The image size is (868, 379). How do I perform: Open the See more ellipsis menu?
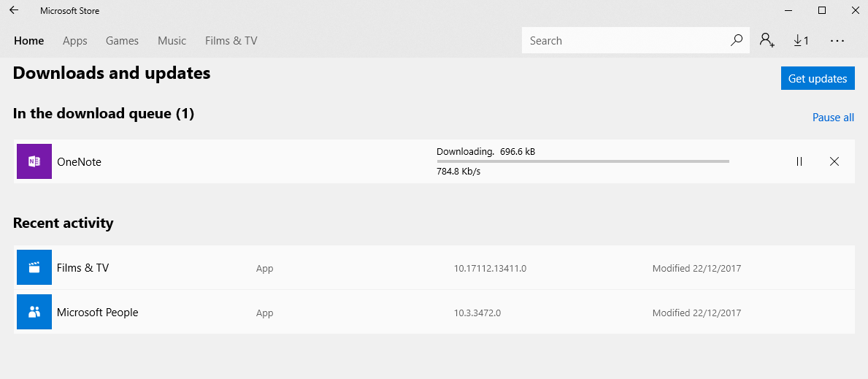(x=837, y=41)
